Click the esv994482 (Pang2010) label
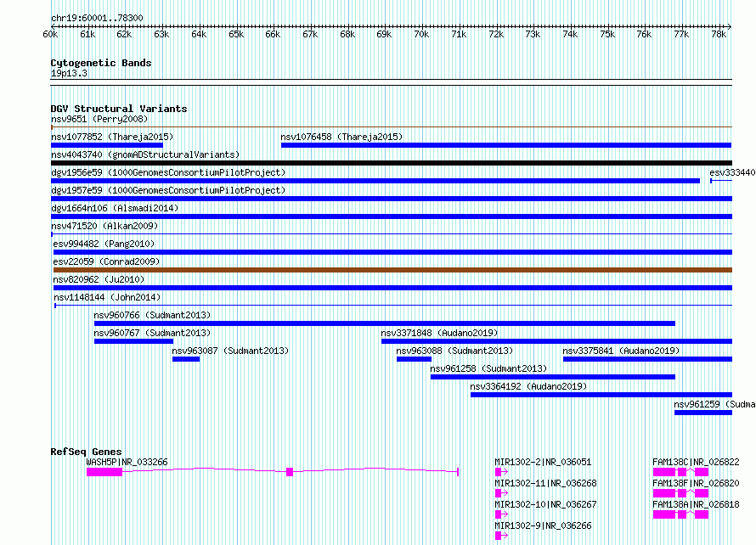The image size is (756, 545). (104, 244)
